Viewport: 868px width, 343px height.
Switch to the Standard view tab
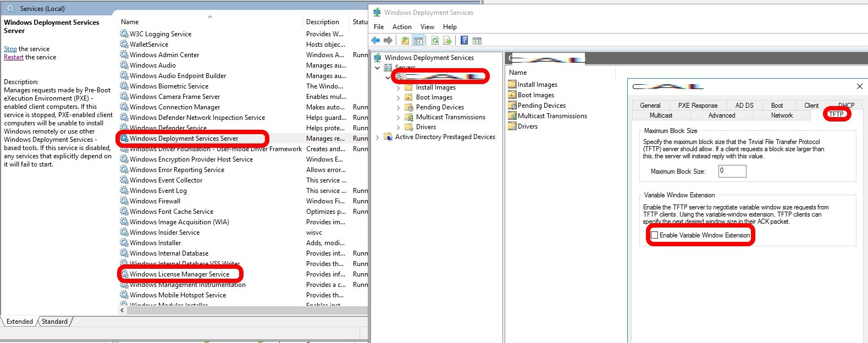pos(54,322)
